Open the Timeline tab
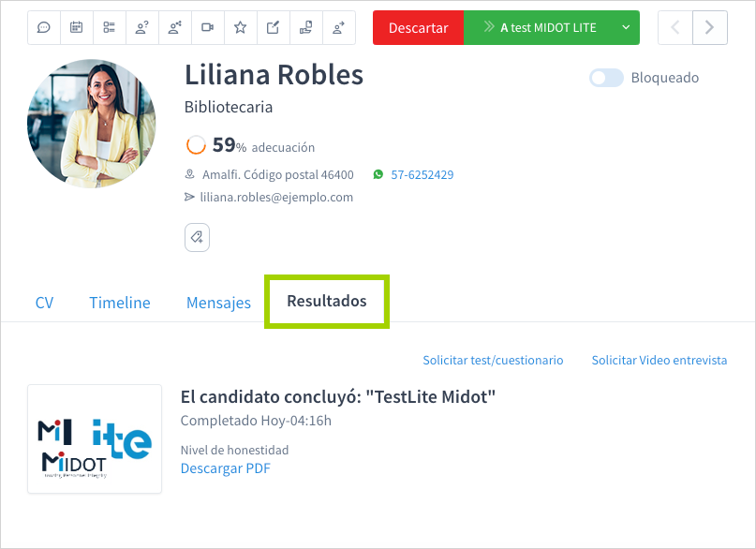 (119, 303)
